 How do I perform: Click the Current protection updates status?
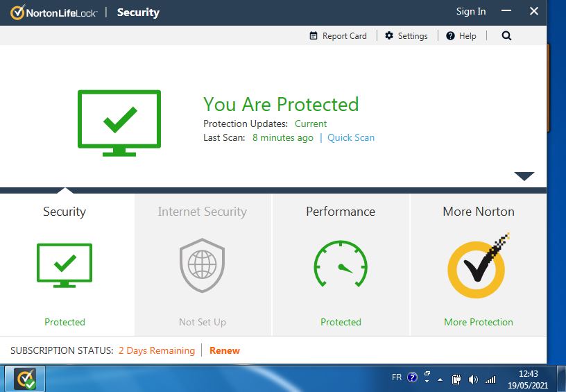tap(311, 123)
